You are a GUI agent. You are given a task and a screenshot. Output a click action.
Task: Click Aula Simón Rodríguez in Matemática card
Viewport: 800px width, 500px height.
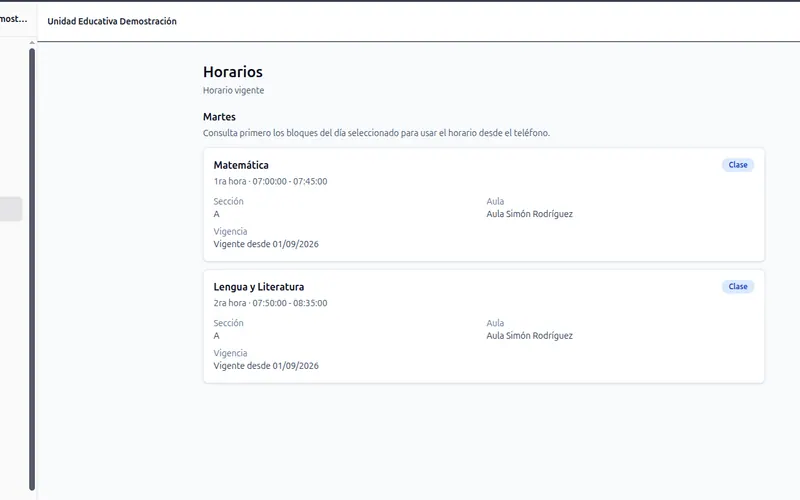pyautogui.click(x=530, y=214)
